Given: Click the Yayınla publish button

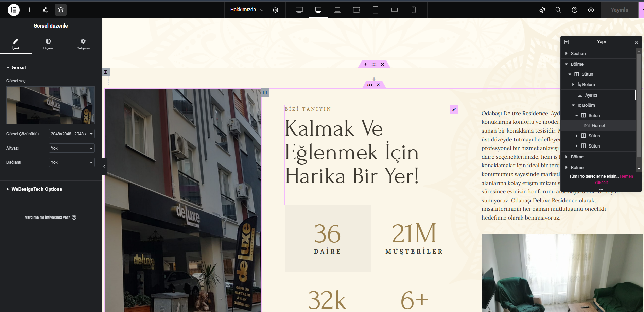Looking at the screenshot, I should [620, 10].
